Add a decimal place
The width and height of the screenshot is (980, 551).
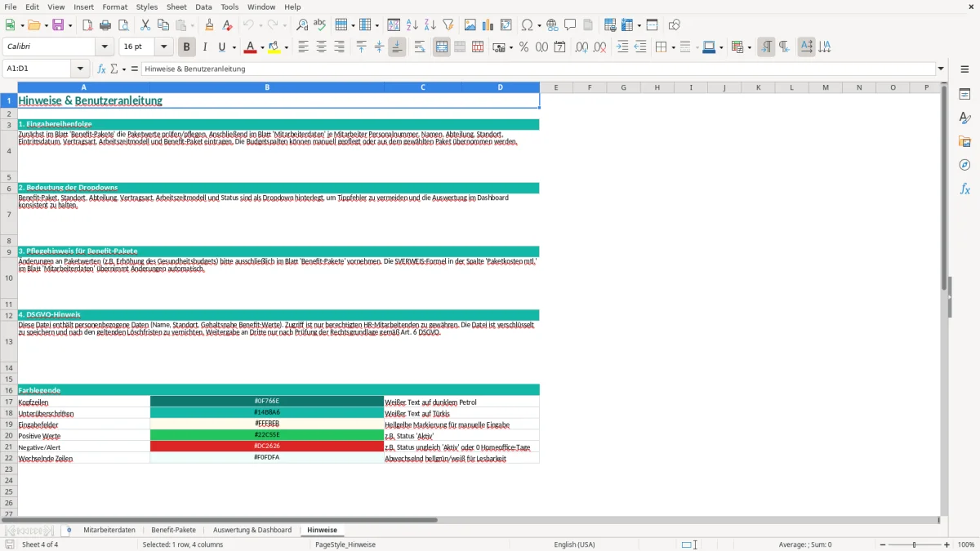(x=582, y=47)
